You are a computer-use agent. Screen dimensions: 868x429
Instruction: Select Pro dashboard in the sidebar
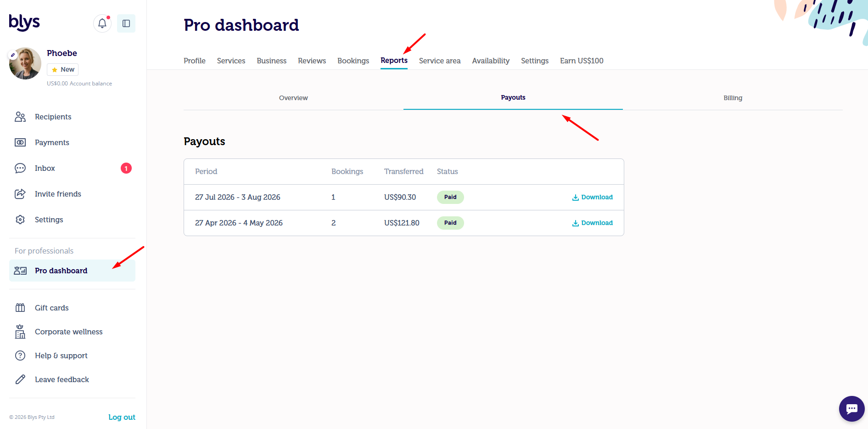coord(72,271)
